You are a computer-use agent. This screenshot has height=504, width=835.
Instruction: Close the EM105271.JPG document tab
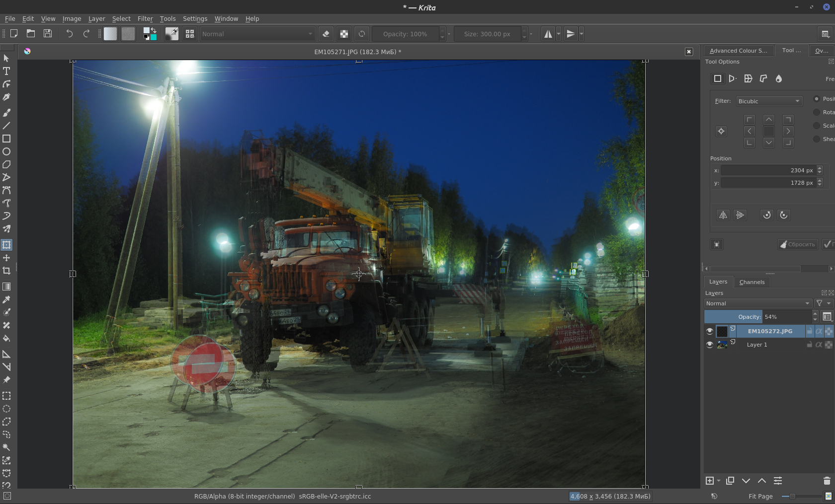point(689,52)
